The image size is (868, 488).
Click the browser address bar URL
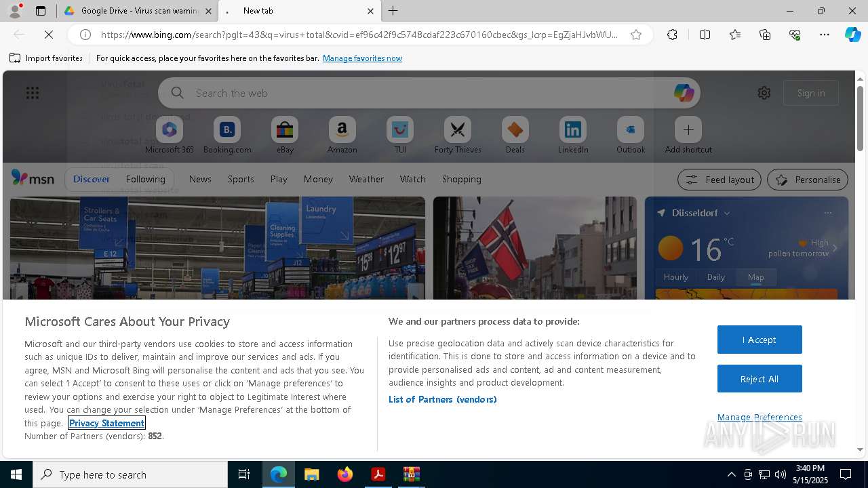pos(359,35)
